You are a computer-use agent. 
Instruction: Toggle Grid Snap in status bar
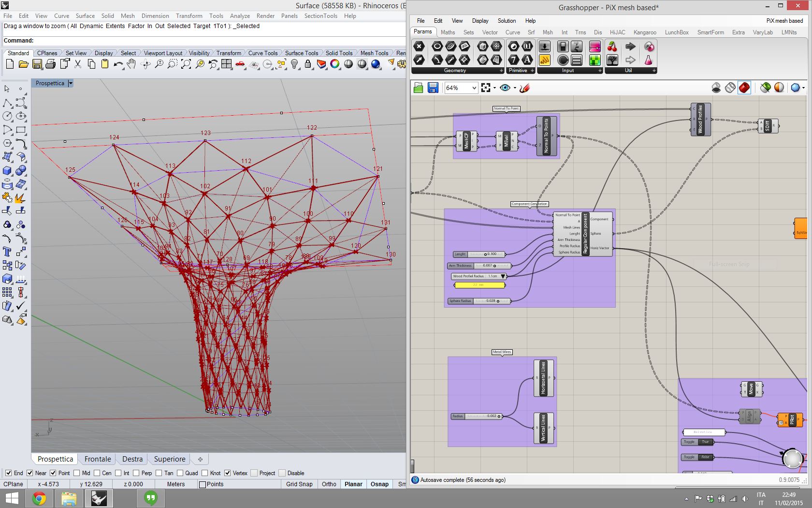point(299,484)
